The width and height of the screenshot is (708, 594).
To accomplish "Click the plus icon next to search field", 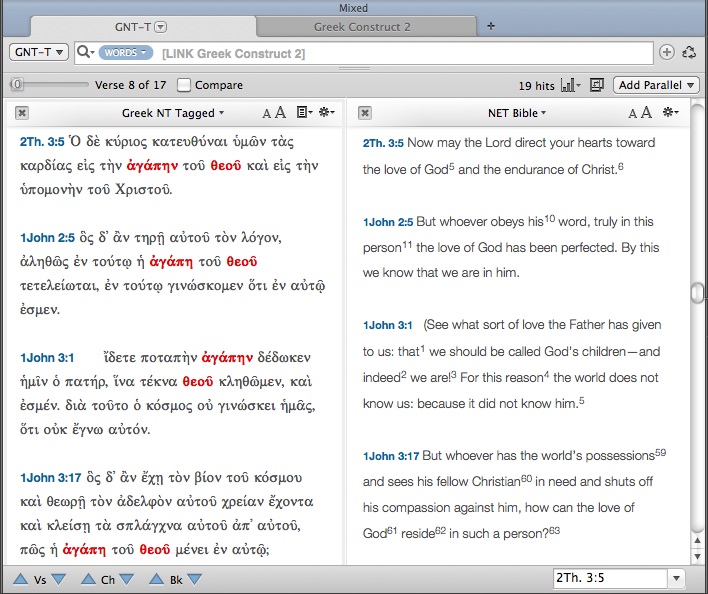I will point(667,52).
